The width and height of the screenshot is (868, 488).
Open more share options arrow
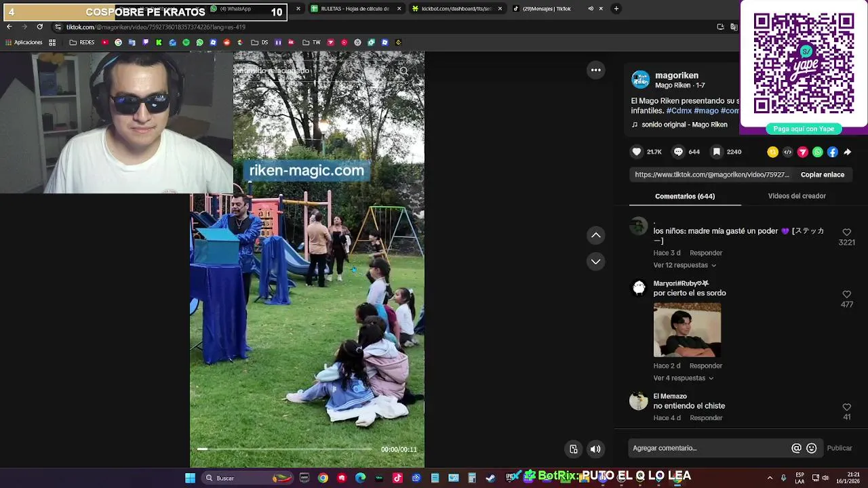pyautogui.click(x=847, y=152)
